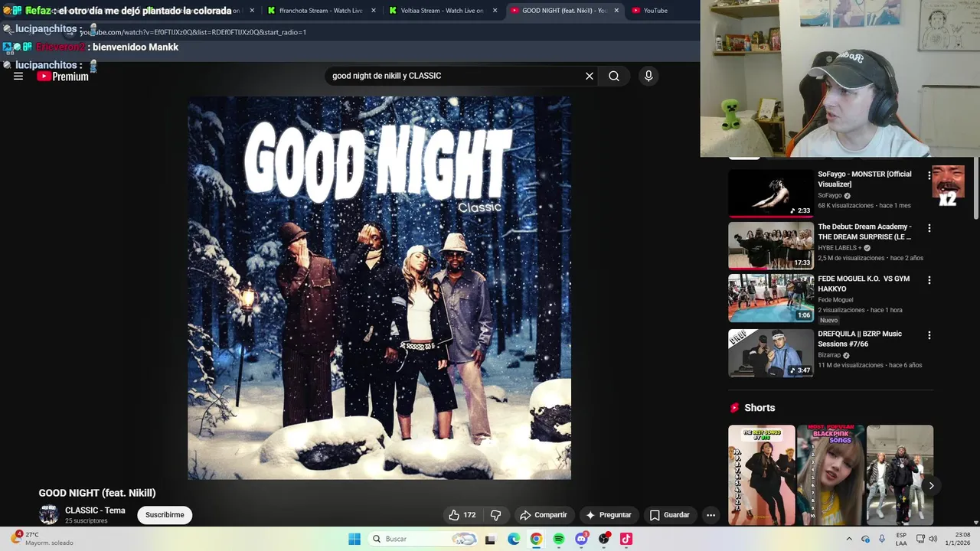Click the GOOD NIGHT album art player
The height and width of the screenshot is (551, 980).
379,288
